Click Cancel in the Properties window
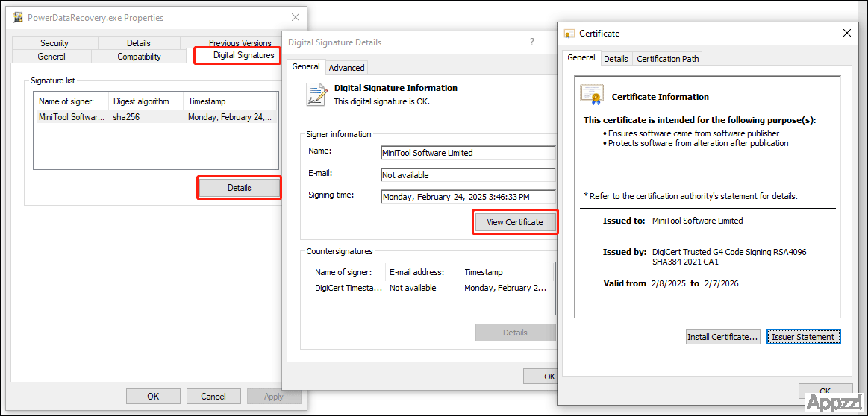This screenshot has width=868, height=416. click(x=213, y=396)
